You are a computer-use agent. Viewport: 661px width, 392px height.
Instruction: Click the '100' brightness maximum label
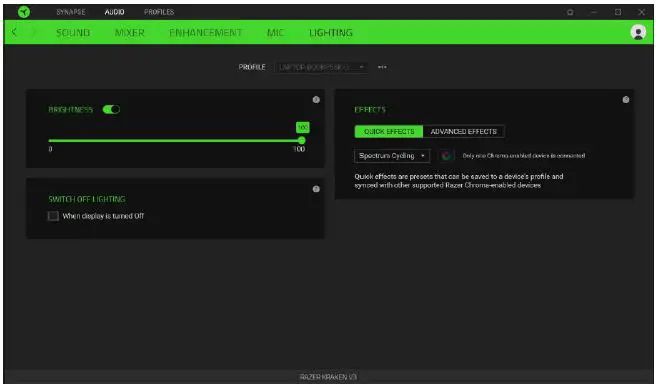(298, 149)
